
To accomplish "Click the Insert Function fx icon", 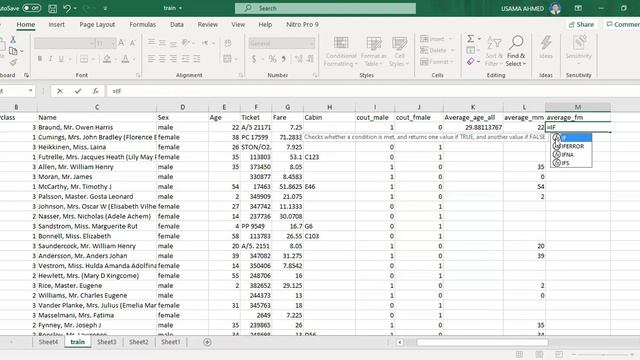I will coord(96,91).
